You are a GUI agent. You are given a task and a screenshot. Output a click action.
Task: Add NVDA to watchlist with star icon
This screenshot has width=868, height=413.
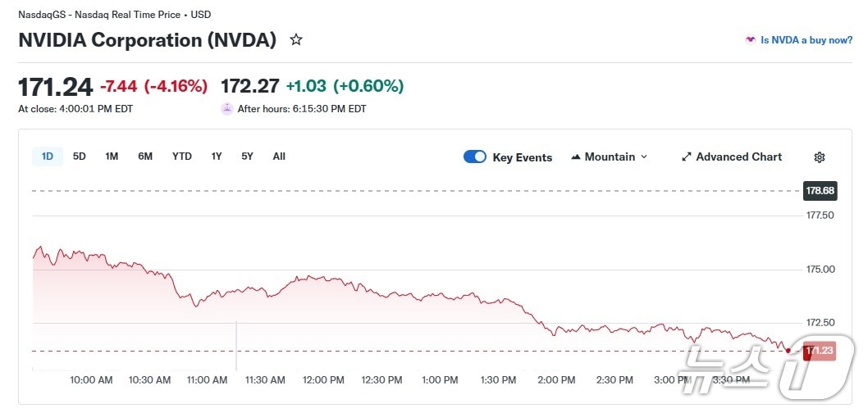click(x=296, y=39)
